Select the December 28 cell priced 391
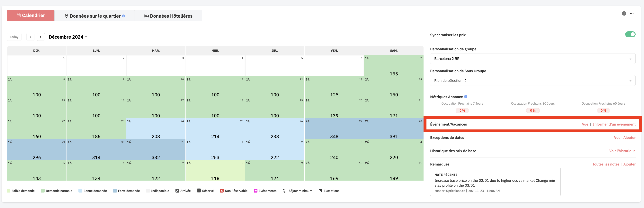Screen dimensions: 644x208 pyautogui.click(x=394, y=129)
